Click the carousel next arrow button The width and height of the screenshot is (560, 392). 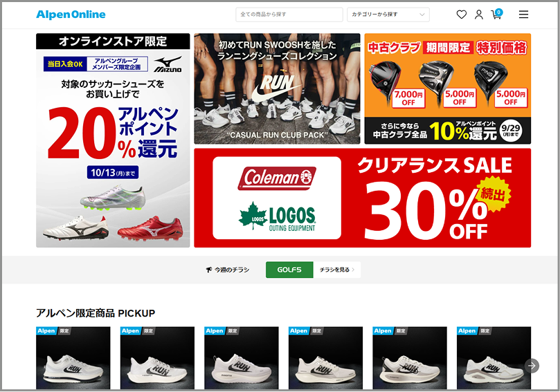(x=532, y=366)
